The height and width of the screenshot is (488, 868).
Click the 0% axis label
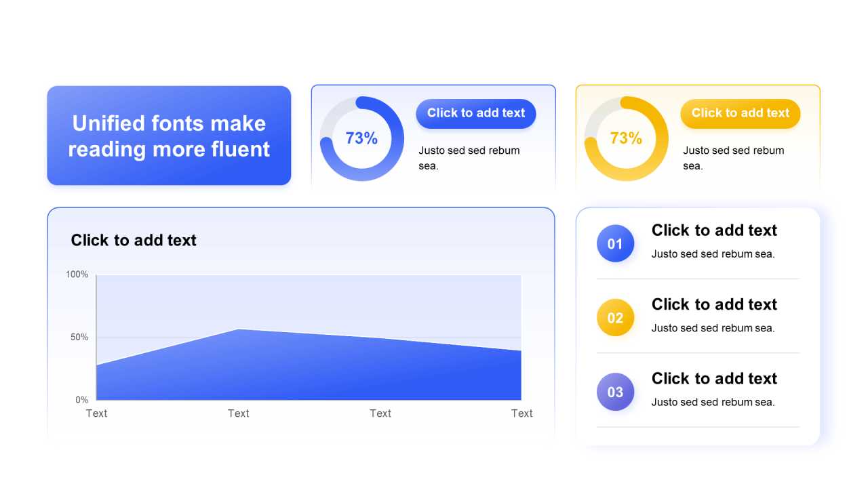(81, 400)
